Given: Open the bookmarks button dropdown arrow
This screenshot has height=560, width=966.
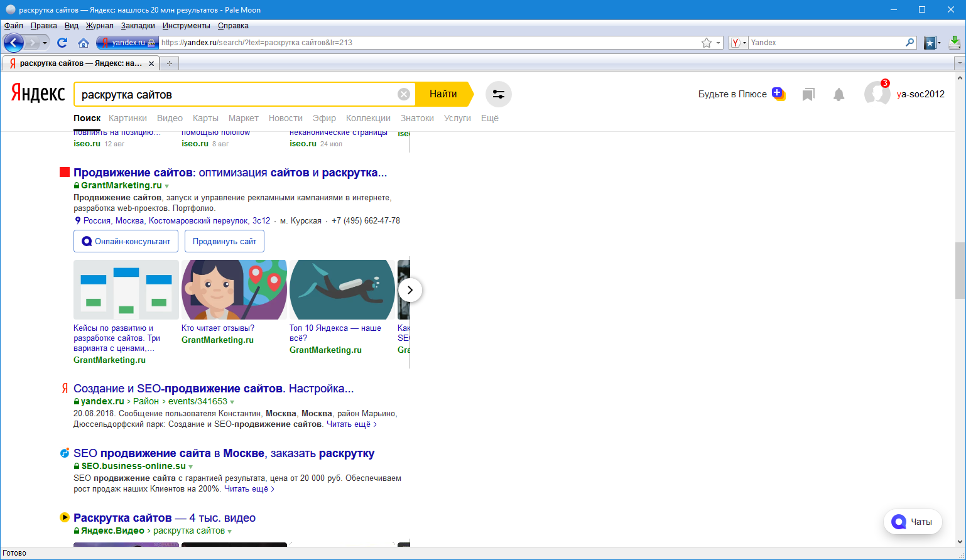Looking at the screenshot, I should (x=940, y=43).
